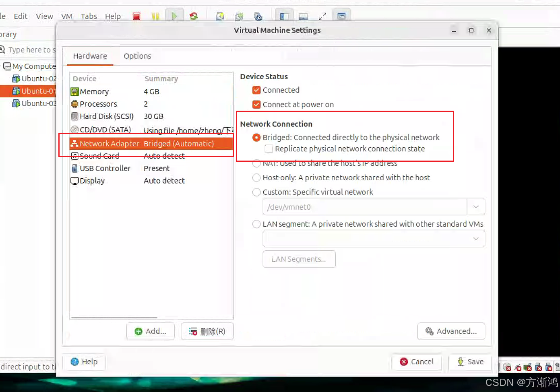Toggle the thumbnail bar view icon
The image size is (560, 392).
tap(303, 17)
